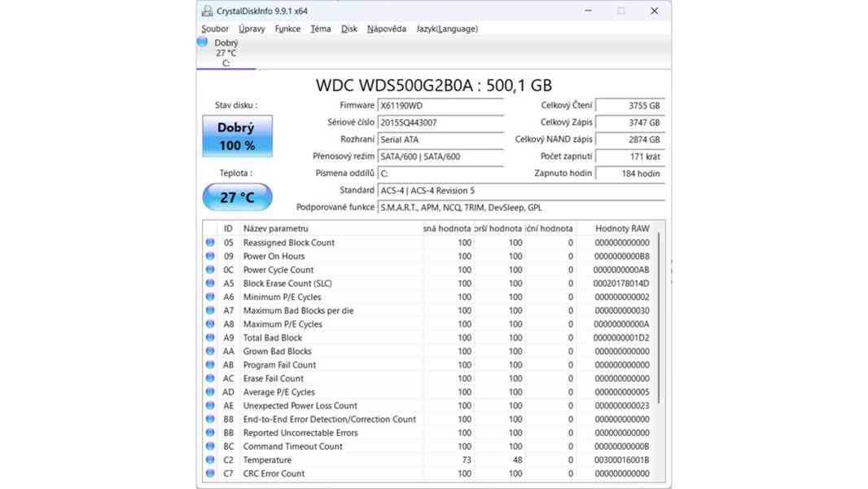Open the Téma menu
Viewport: 868px width, 489px height.
pos(321,29)
